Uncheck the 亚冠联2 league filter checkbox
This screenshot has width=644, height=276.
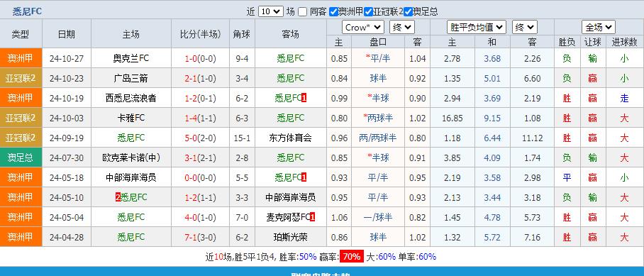click(x=368, y=11)
